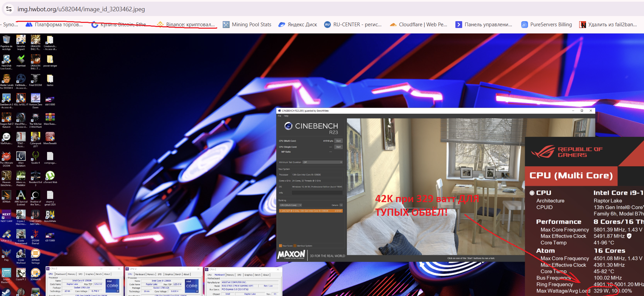Open the MemTweakIt desktop shortcut

coord(50,139)
